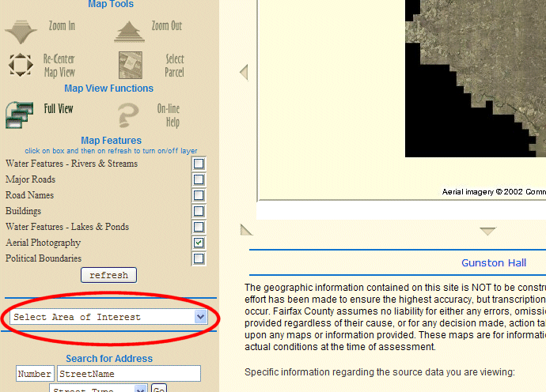Select the Zoom Out map tool icon
The height and width of the screenshot is (392, 546).
[129, 32]
